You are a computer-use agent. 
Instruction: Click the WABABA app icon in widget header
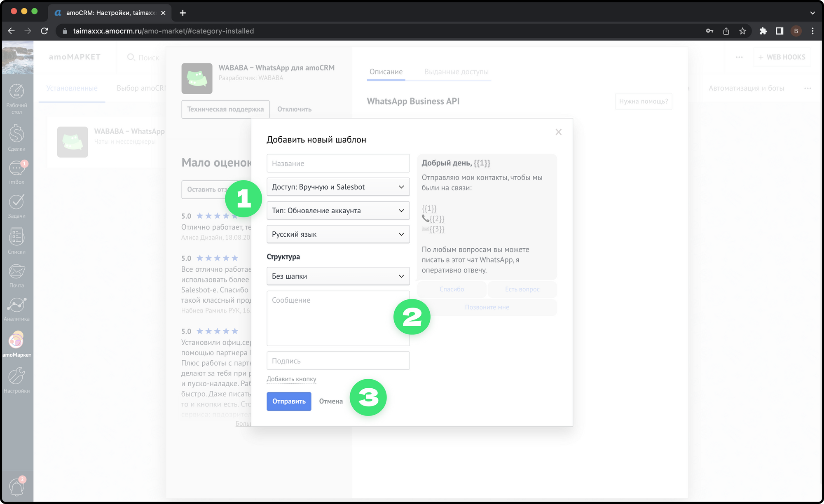coord(197,78)
